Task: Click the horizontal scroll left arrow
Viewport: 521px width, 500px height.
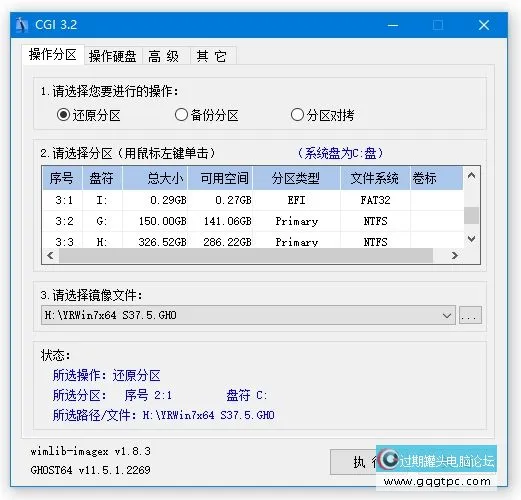Action: click(50, 256)
